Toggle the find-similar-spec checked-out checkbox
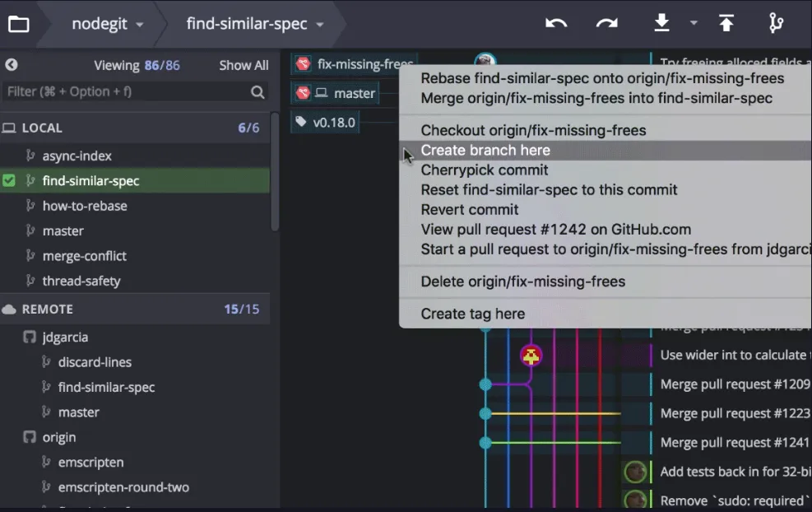Screen dimensions: 812x512 [x=9, y=181]
